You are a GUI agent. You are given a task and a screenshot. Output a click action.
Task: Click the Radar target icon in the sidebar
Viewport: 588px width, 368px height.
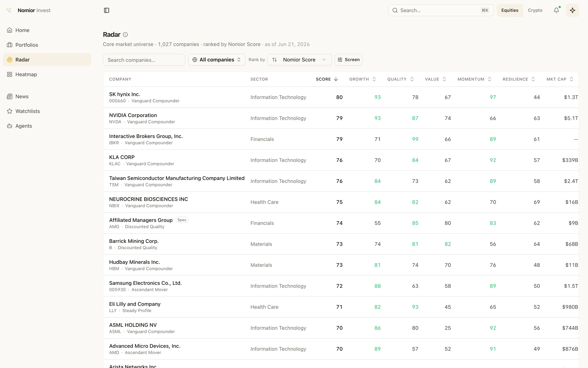[9, 60]
